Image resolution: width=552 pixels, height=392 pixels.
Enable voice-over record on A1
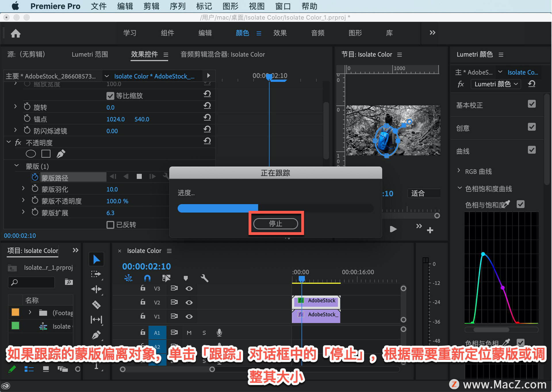pyautogui.click(x=219, y=333)
